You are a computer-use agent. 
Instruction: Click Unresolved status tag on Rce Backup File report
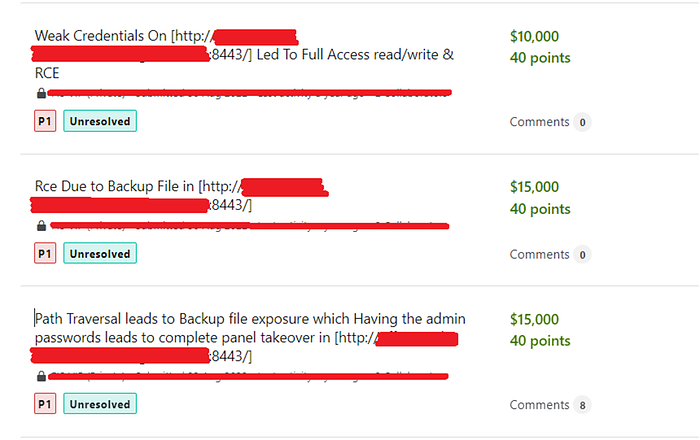100,254
